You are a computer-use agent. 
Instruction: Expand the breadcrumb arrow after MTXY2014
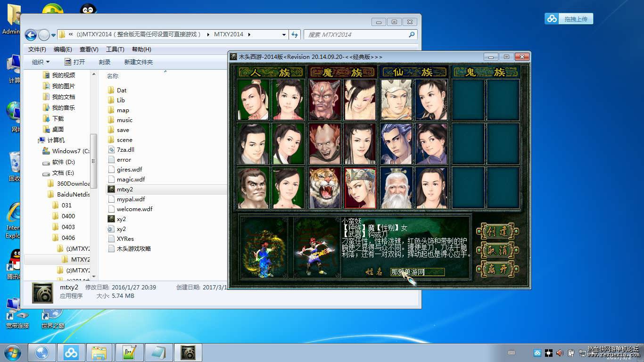249,34
